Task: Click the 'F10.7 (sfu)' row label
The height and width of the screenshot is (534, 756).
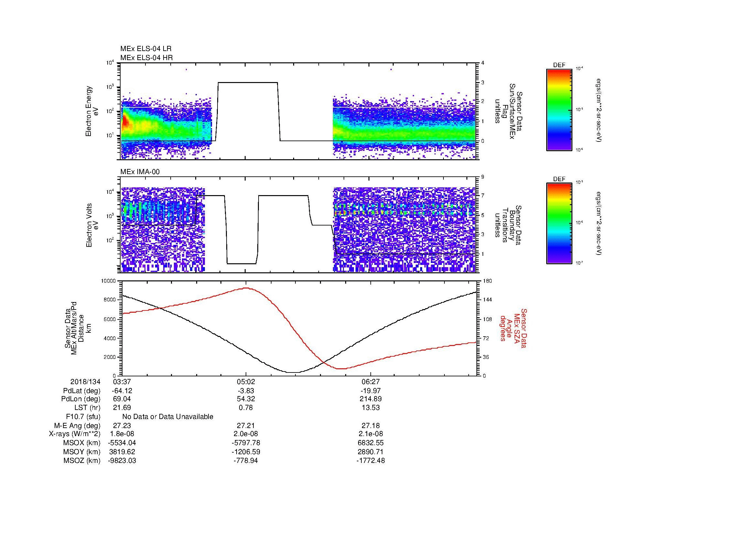Action: tap(83, 416)
